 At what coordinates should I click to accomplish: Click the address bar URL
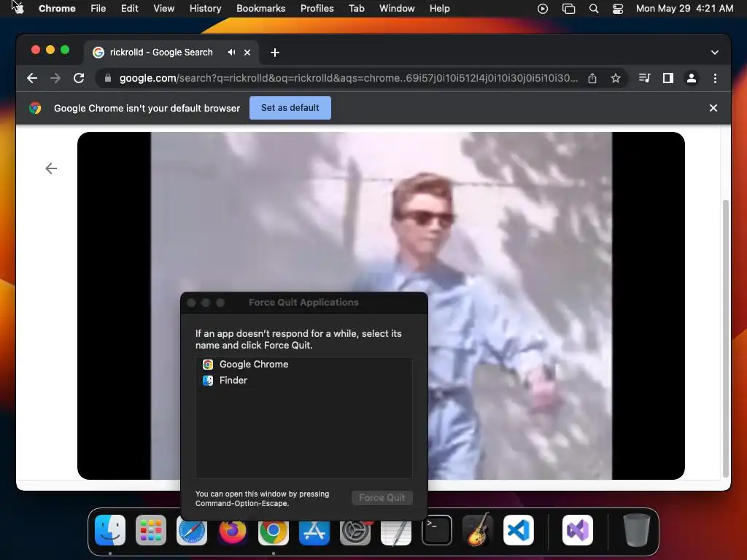348,78
